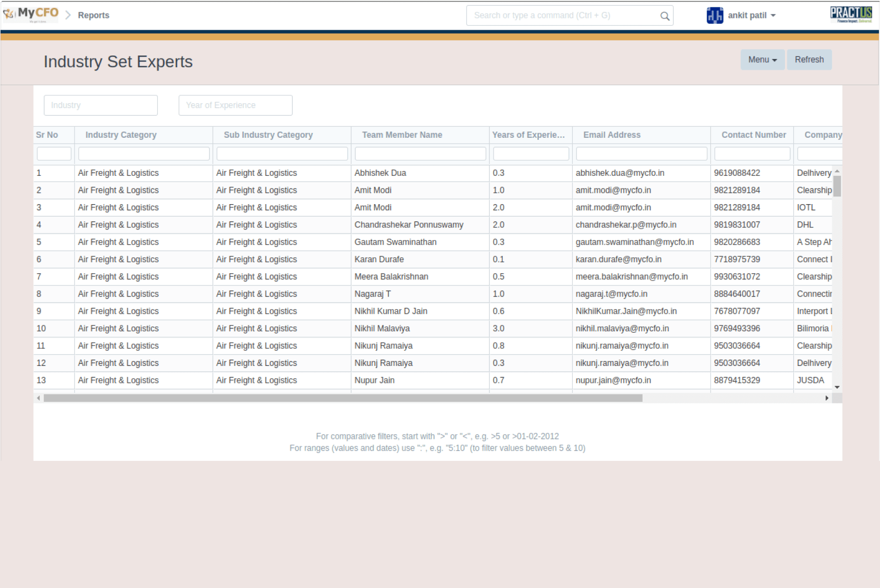This screenshot has width=880, height=588.
Task: Click the MyCFO logo
Action: (x=31, y=14)
